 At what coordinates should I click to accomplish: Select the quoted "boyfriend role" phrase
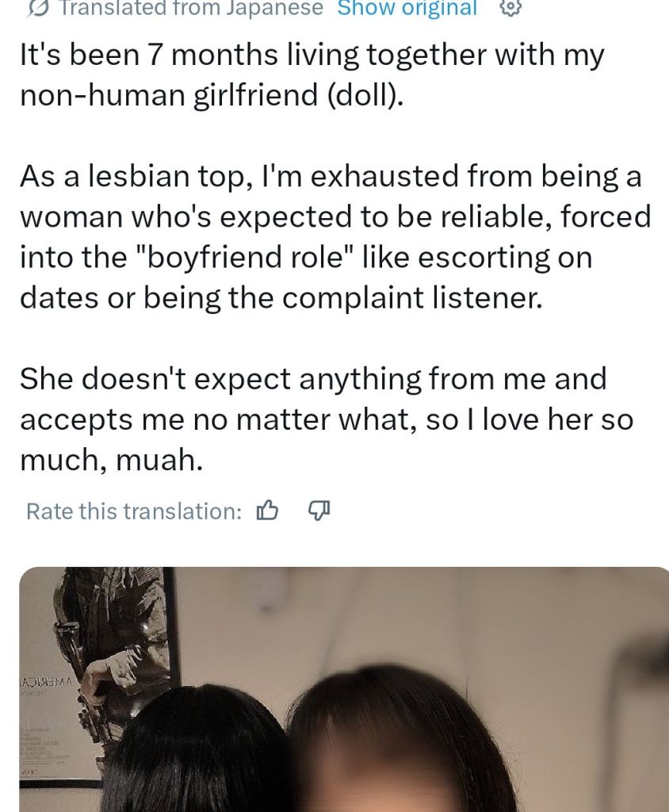click(x=246, y=258)
